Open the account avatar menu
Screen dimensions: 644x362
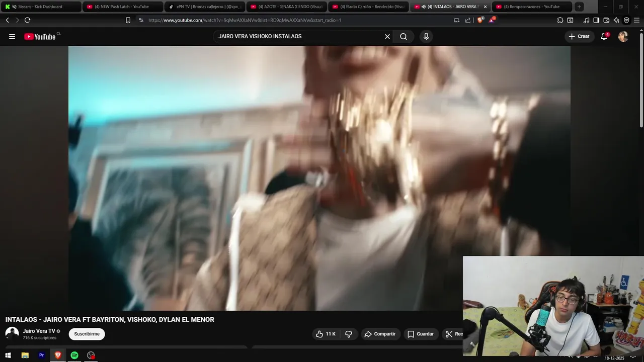(623, 36)
